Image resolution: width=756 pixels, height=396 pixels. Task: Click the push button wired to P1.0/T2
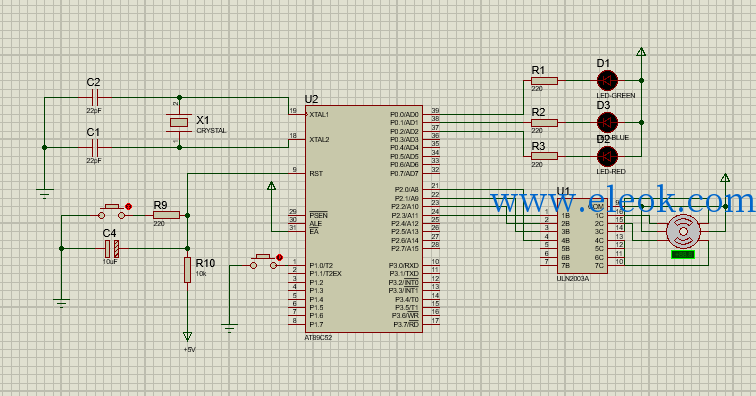click(263, 262)
